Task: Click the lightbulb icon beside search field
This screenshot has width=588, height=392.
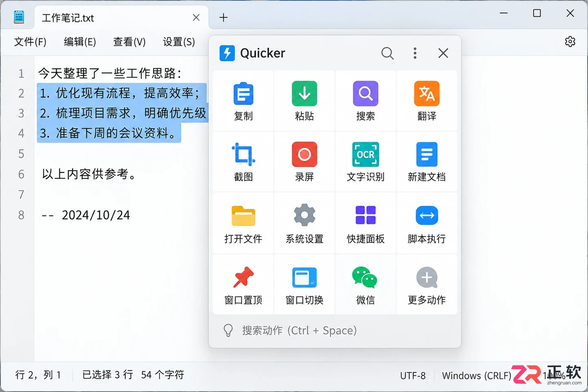Action: pyautogui.click(x=228, y=330)
